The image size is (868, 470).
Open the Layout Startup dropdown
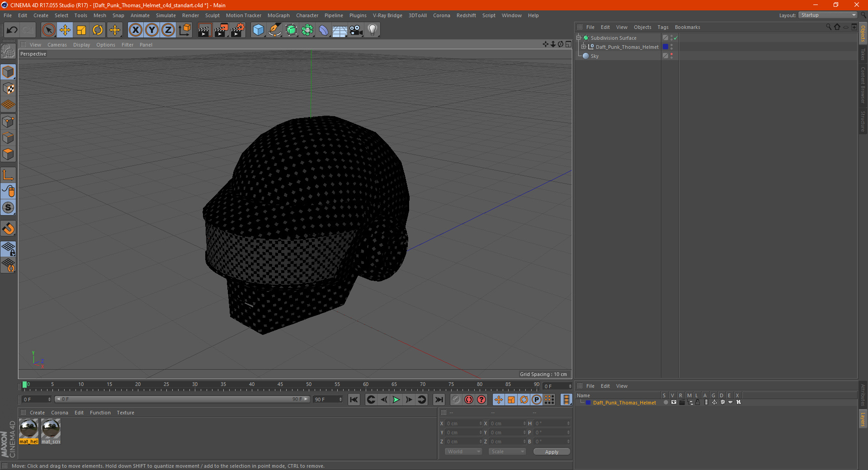tap(828, 15)
